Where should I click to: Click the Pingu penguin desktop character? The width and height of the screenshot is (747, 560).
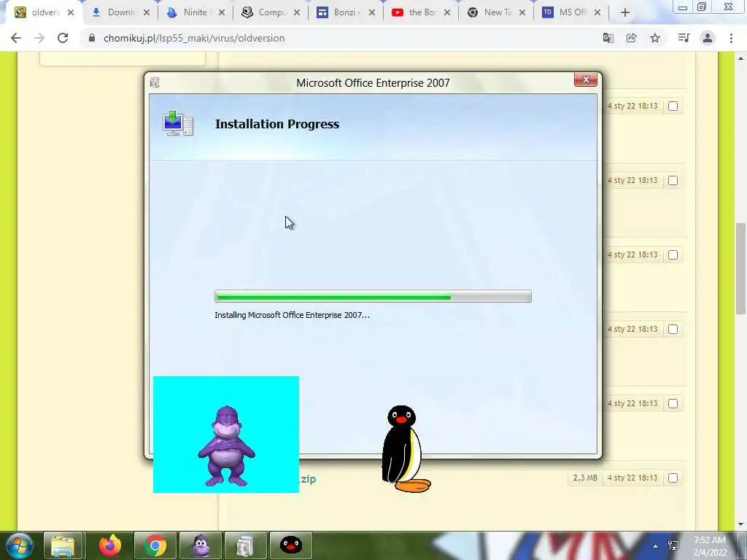click(405, 448)
